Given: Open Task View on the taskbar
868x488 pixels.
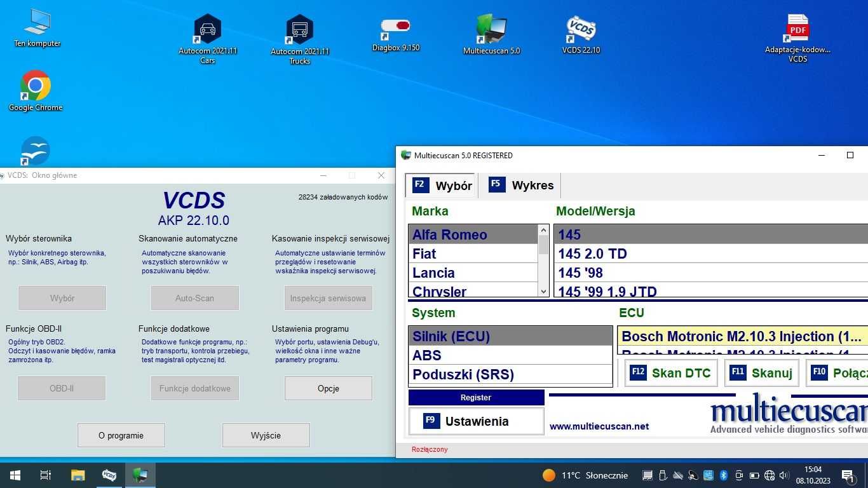Looking at the screenshot, I should pos(46,475).
